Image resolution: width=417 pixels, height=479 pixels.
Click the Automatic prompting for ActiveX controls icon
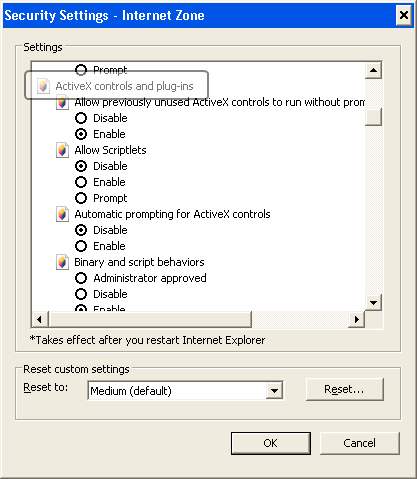(x=62, y=214)
